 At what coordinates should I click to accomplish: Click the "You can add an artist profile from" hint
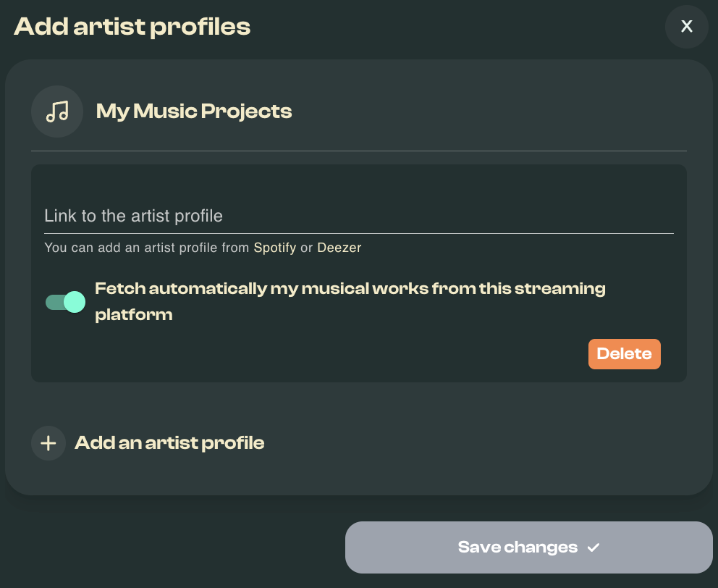147,248
